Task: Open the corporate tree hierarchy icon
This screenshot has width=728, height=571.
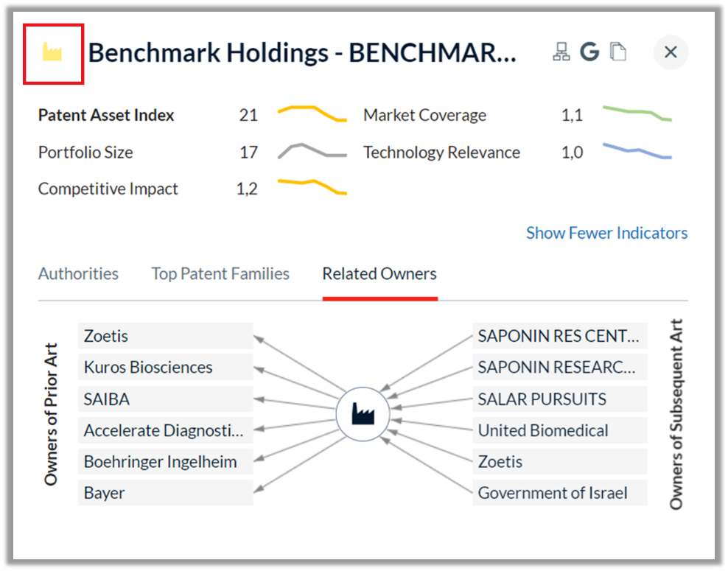Action: (x=561, y=52)
